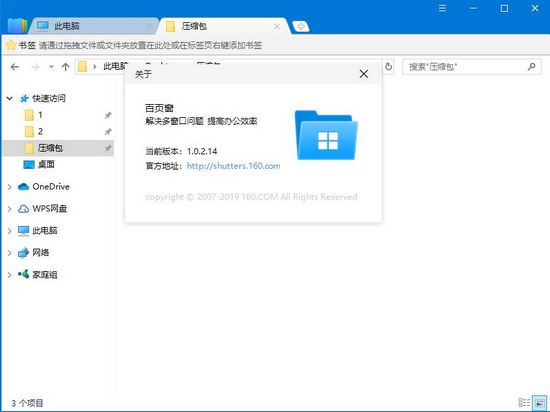Click the 百页窗 folder logo
Screen dimensions: 550x412
pos(326,135)
